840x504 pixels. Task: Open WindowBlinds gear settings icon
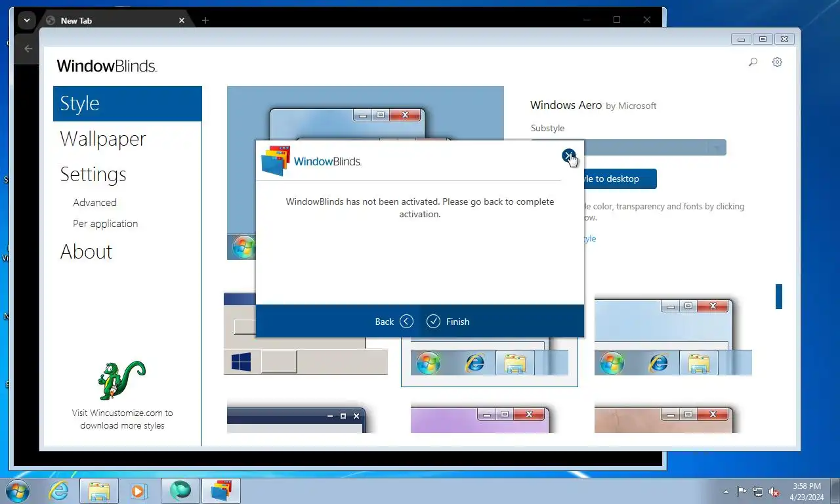(x=777, y=62)
